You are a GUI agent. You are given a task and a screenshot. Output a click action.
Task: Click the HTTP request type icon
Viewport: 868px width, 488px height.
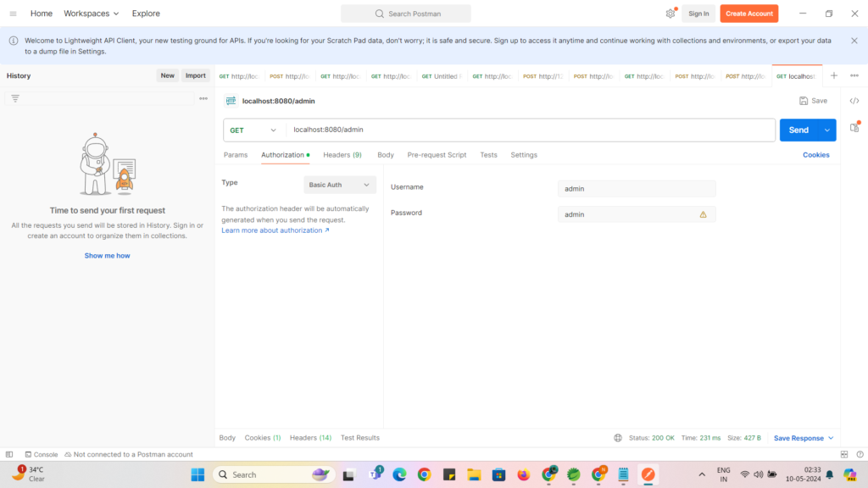click(x=231, y=101)
